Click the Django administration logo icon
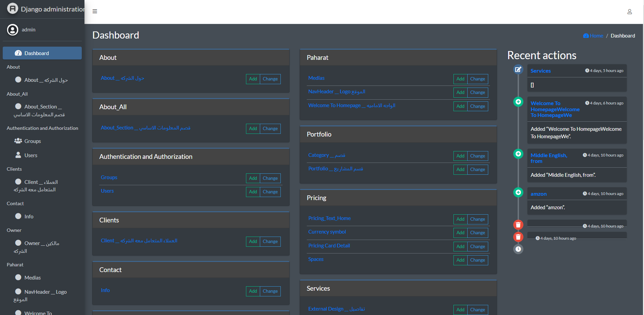 (x=13, y=8)
